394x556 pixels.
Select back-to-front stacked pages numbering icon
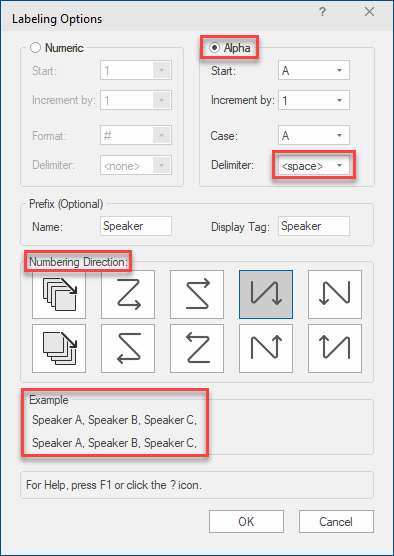pyautogui.click(x=59, y=348)
